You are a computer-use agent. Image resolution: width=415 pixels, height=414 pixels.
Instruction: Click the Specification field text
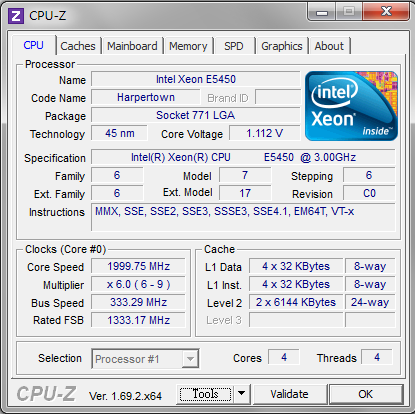tap(243, 157)
